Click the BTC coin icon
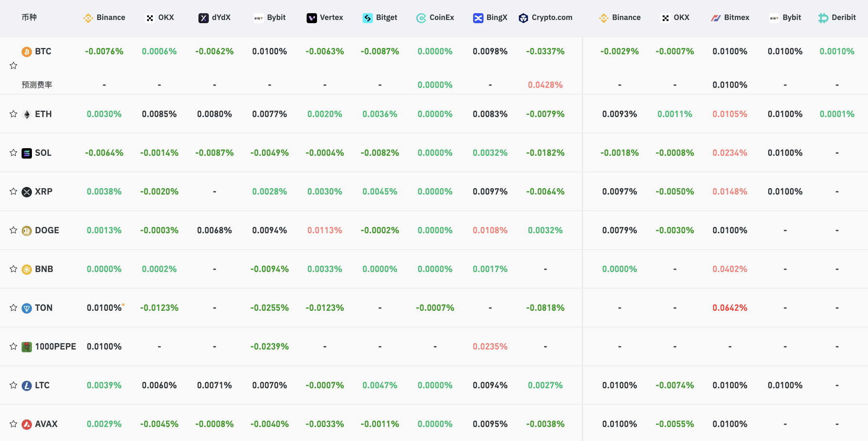 [x=27, y=52]
